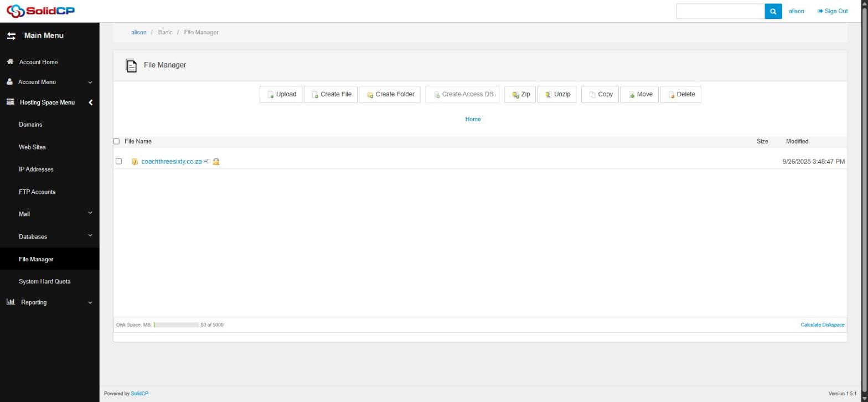This screenshot has width=868, height=402.
Task: Click the Version 1.5.1 footer text
Action: 843,394
